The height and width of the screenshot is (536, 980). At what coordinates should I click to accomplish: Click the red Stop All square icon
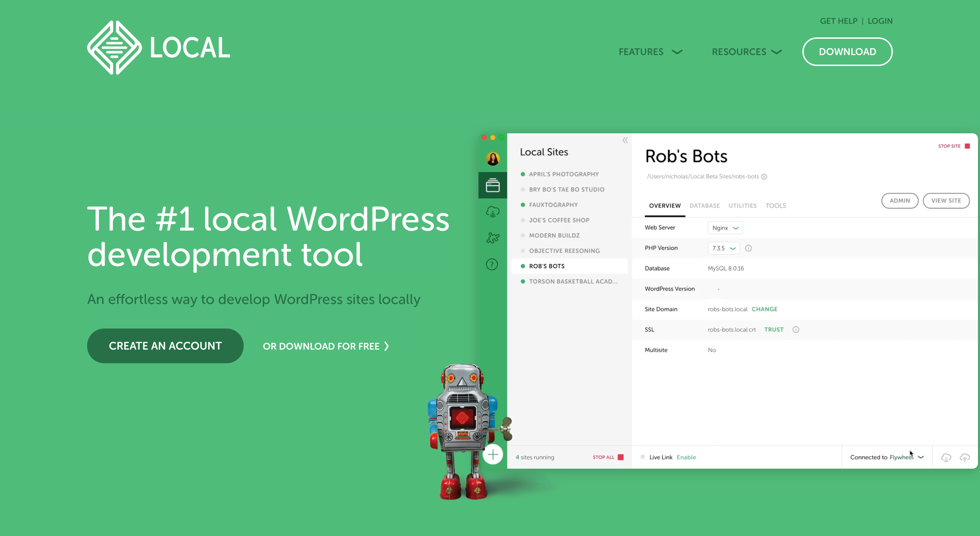[620, 457]
